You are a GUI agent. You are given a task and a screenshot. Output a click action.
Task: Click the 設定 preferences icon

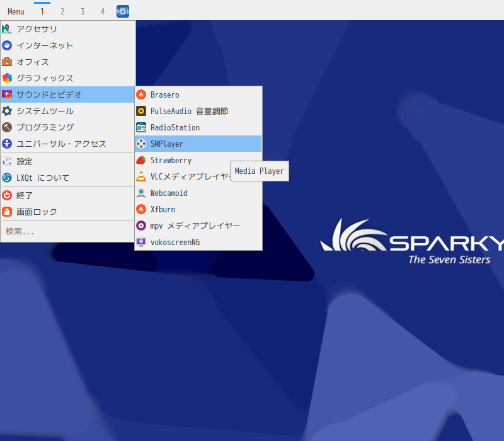pyautogui.click(x=7, y=161)
